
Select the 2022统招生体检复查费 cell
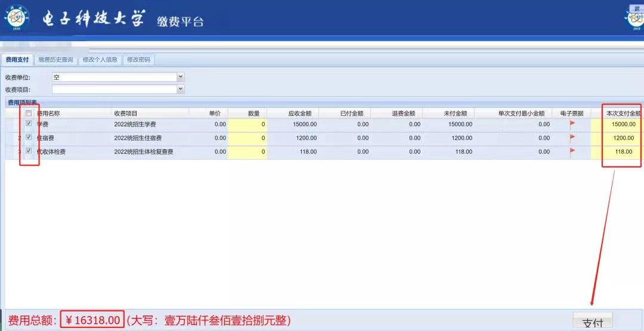[x=144, y=152]
